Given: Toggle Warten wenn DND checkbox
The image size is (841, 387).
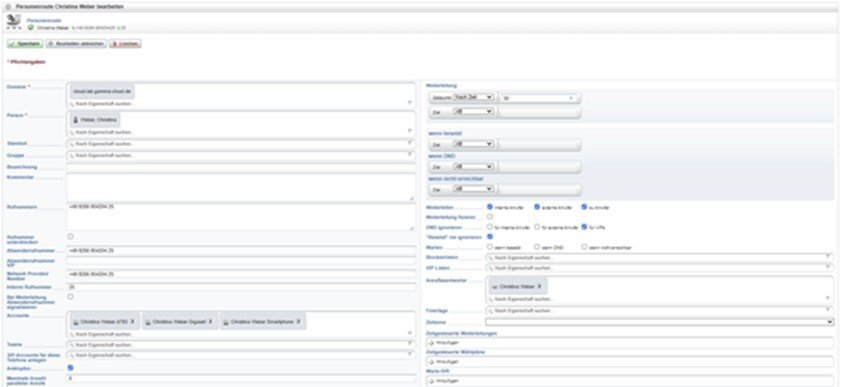Looking at the screenshot, I should (537, 247).
